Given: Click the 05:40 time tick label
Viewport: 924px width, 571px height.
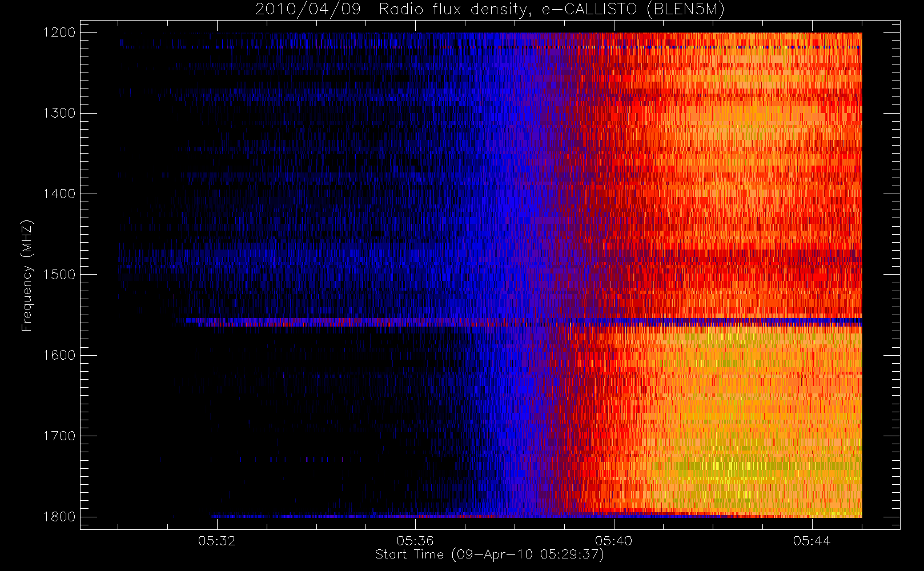Looking at the screenshot, I should (613, 541).
